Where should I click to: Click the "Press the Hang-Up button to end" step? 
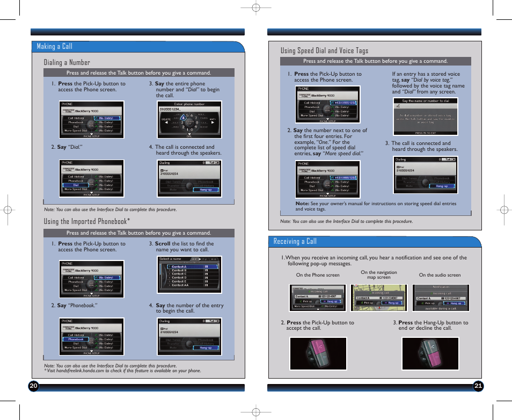(x=431, y=325)
